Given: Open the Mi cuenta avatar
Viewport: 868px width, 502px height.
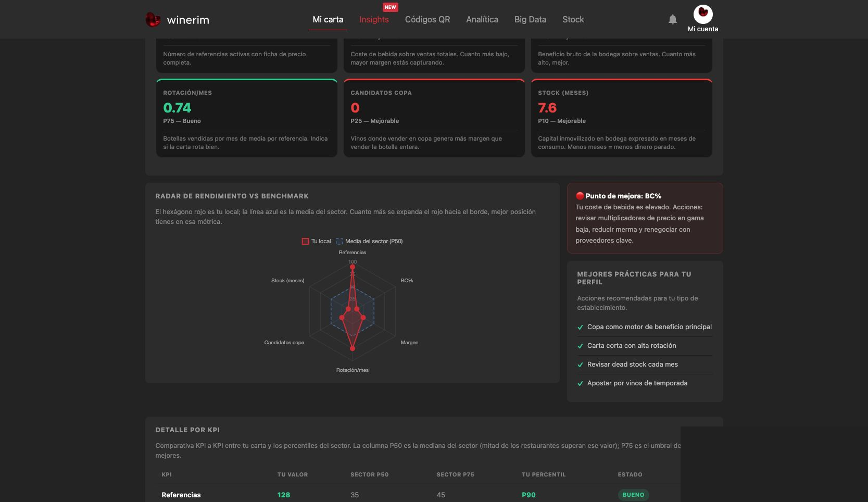Looking at the screenshot, I should click(x=703, y=14).
